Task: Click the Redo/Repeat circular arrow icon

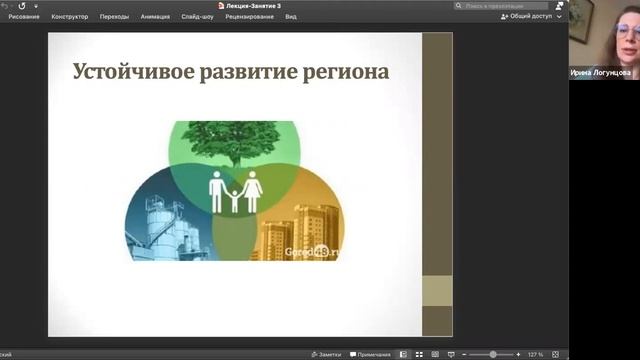Action: 22,6
